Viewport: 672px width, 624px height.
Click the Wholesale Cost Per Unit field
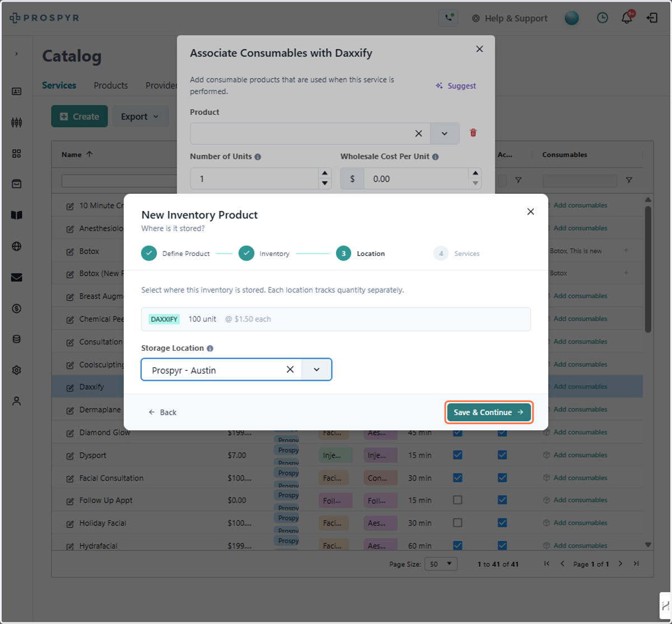tap(416, 179)
